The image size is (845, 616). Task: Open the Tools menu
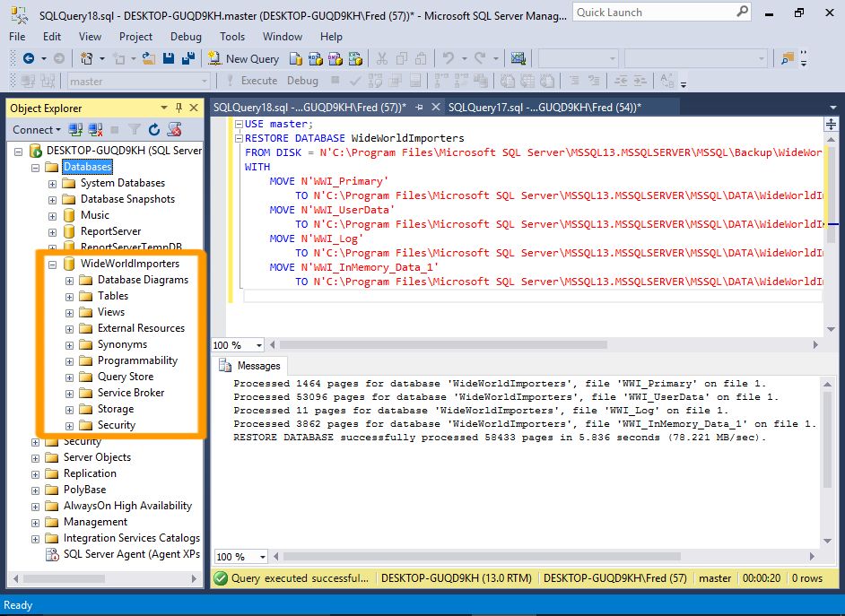click(232, 37)
